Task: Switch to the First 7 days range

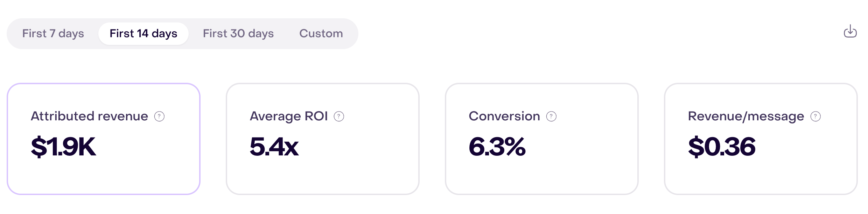Action: coord(53,34)
